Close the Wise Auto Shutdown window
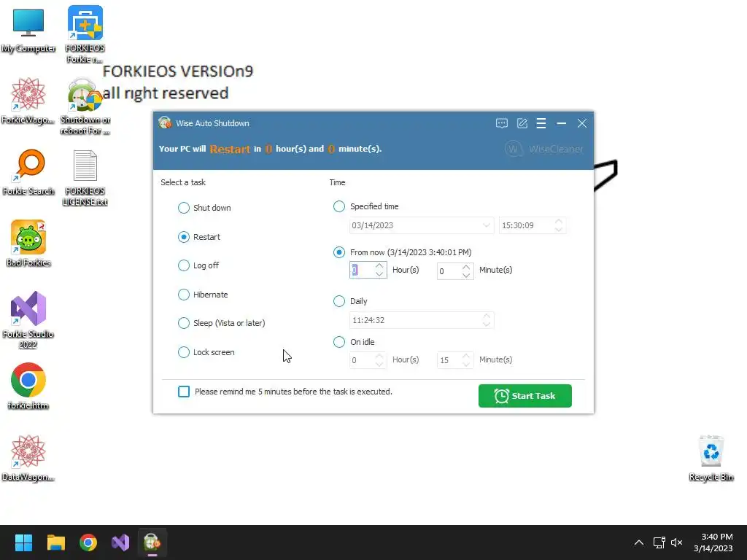Screen dimensions: 747x560 pyautogui.click(x=582, y=123)
